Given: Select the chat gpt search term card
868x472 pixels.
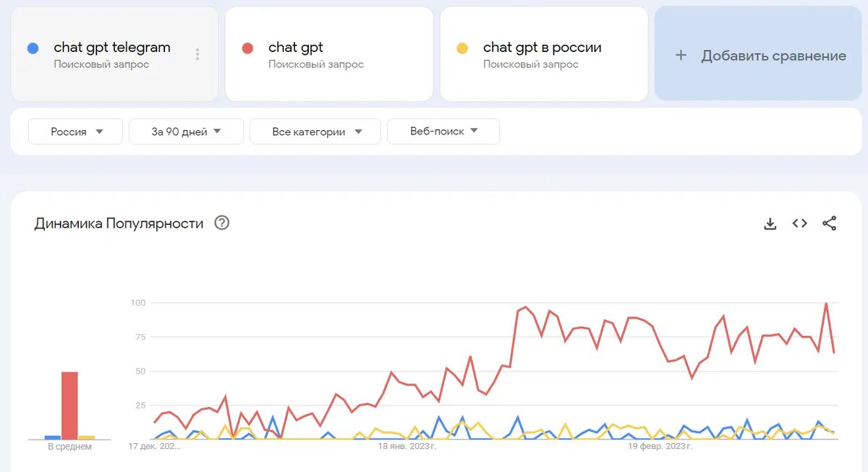Looking at the screenshot, I should pyautogui.click(x=329, y=54).
